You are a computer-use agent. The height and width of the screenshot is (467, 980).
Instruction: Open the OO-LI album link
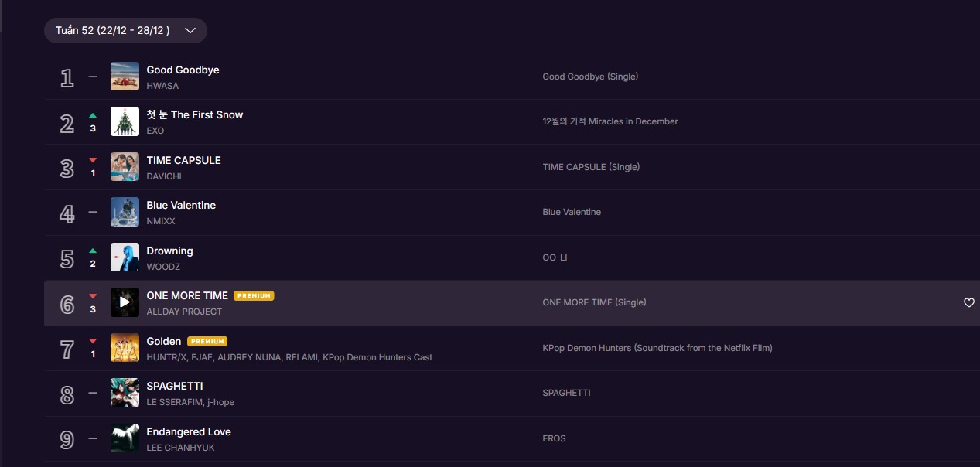[x=555, y=257]
